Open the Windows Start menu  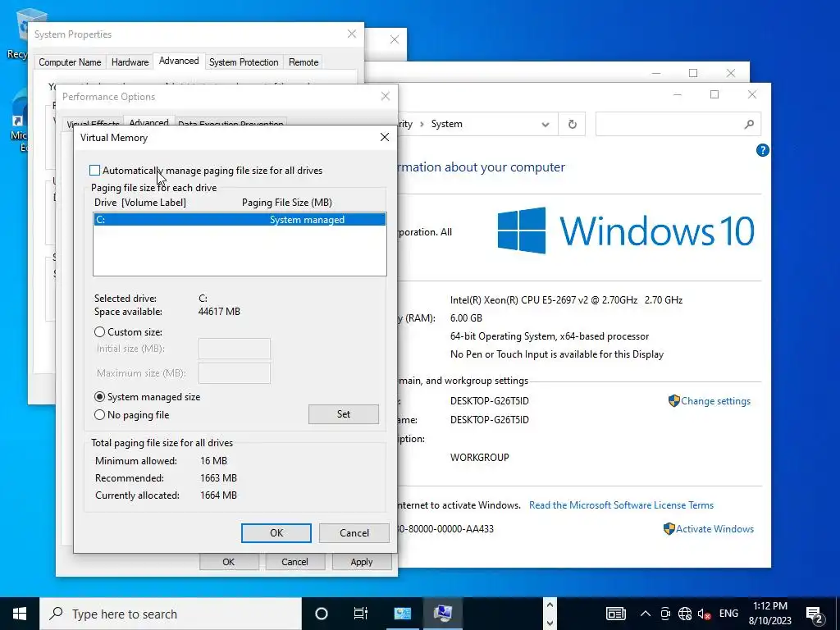pos(20,614)
